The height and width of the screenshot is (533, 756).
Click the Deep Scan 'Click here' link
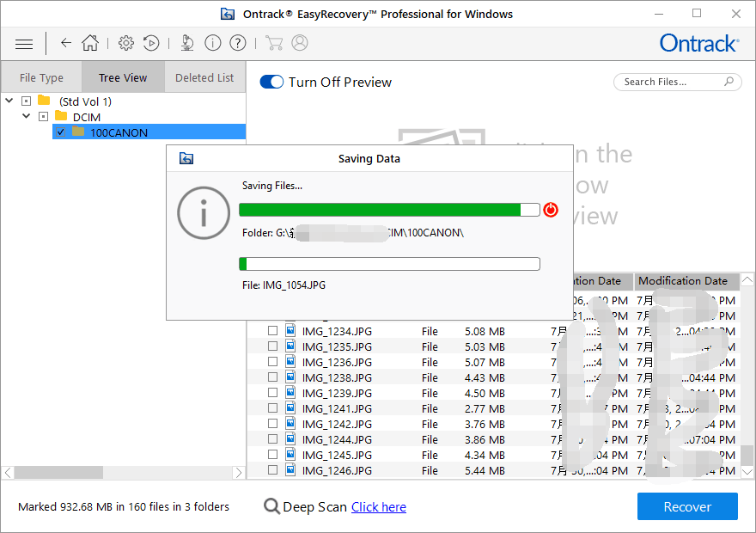pyautogui.click(x=379, y=507)
